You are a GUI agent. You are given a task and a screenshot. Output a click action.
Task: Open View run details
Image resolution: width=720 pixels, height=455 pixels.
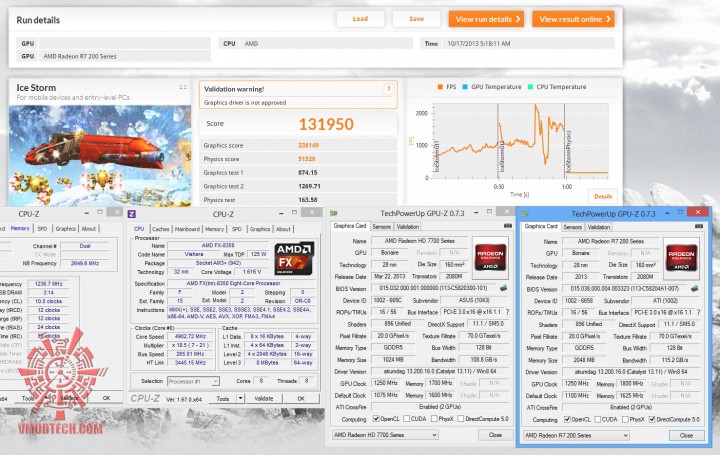pyautogui.click(x=486, y=19)
